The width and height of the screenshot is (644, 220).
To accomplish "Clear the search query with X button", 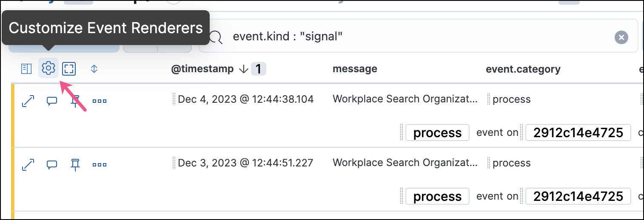I will pyautogui.click(x=621, y=37).
